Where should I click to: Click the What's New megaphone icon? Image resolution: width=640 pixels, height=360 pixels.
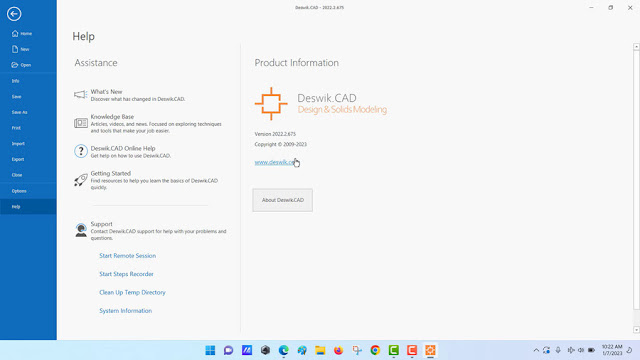80,95
